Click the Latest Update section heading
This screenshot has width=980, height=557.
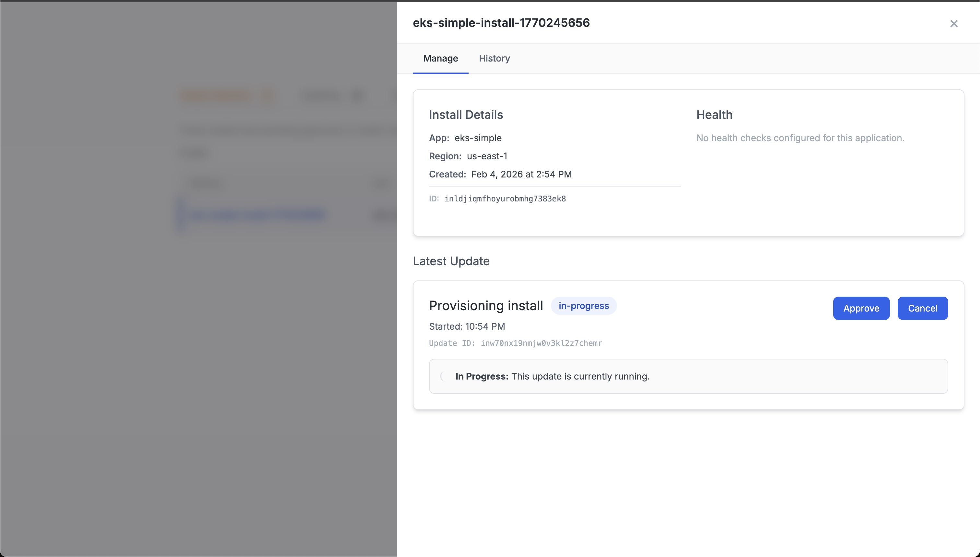pyautogui.click(x=451, y=261)
